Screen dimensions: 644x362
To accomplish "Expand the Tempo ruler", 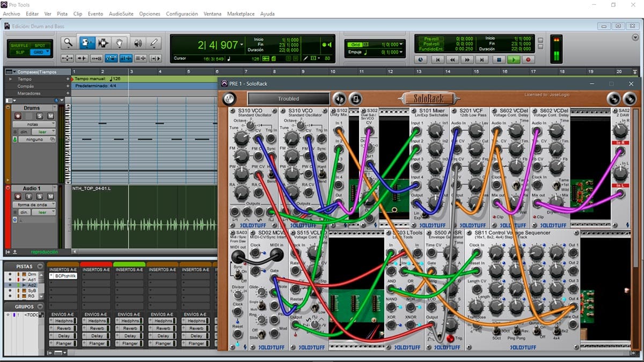I will click(x=10, y=79).
